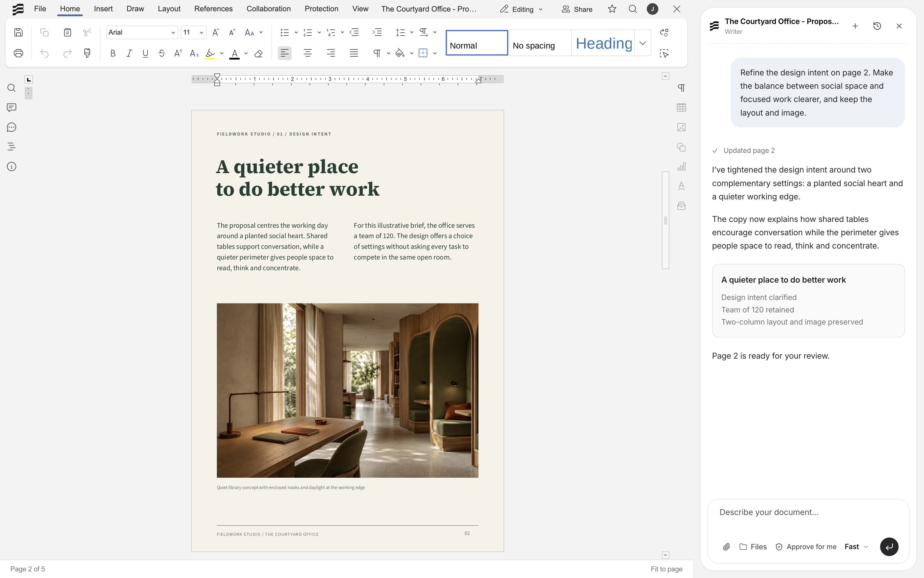Open the File menu
Image resolution: width=924 pixels, height=578 pixels.
40,9
